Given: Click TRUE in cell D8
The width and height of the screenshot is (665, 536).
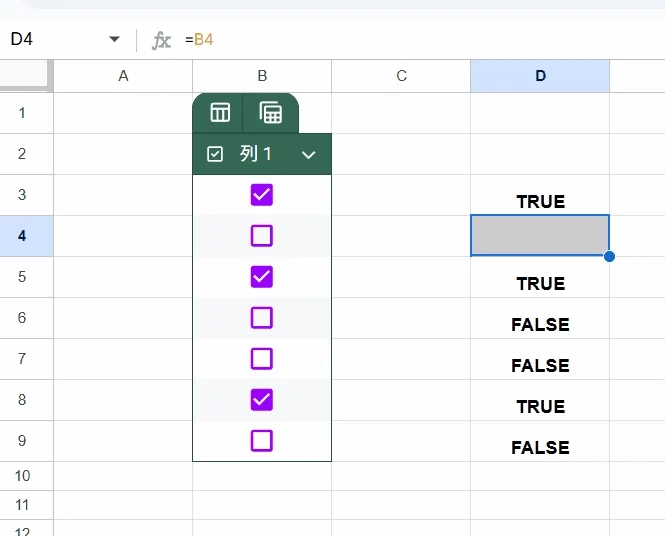Looking at the screenshot, I should point(540,407).
